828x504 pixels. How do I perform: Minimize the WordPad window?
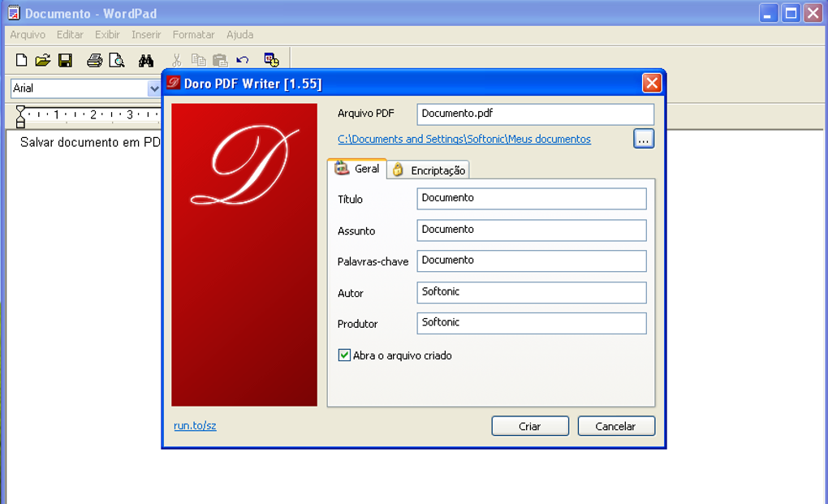[x=768, y=13]
